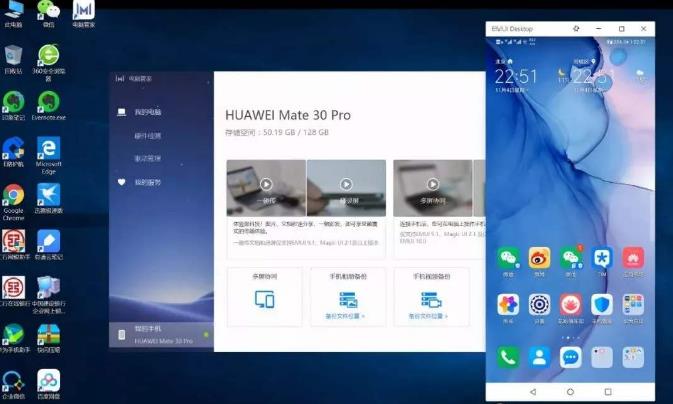Open Google Chrome desktop shortcut
The image size is (673, 404).
click(x=14, y=202)
